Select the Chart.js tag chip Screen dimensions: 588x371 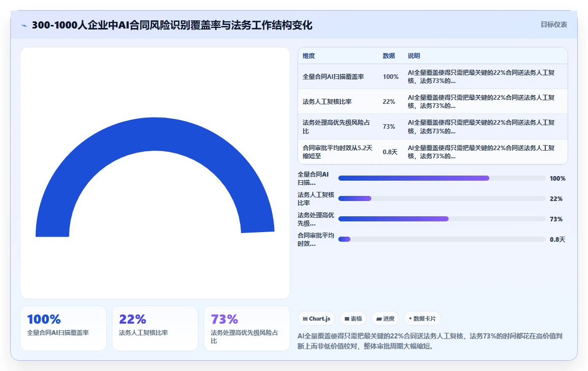[x=317, y=319]
